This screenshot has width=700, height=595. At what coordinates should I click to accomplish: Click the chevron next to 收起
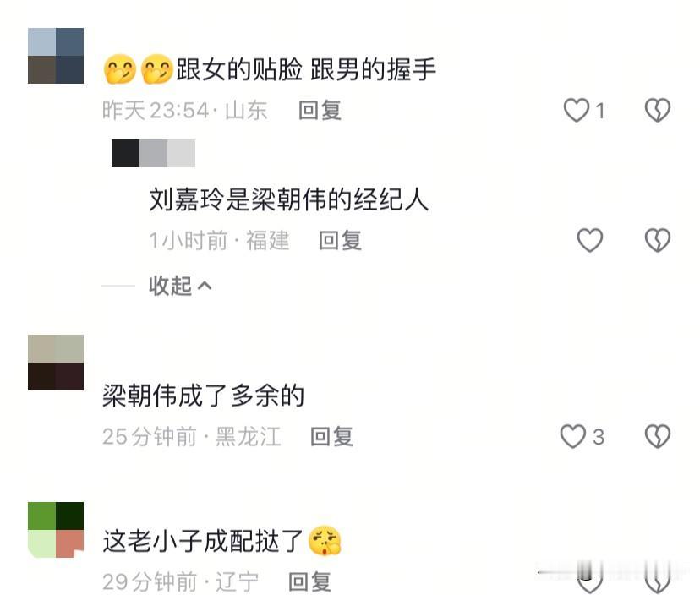pos(205,286)
